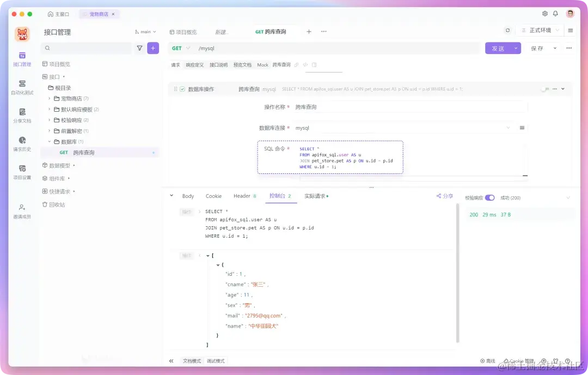Click 邀请成员 icon in the sidebar
Image resolution: width=588 pixels, height=375 pixels.
[22, 207]
